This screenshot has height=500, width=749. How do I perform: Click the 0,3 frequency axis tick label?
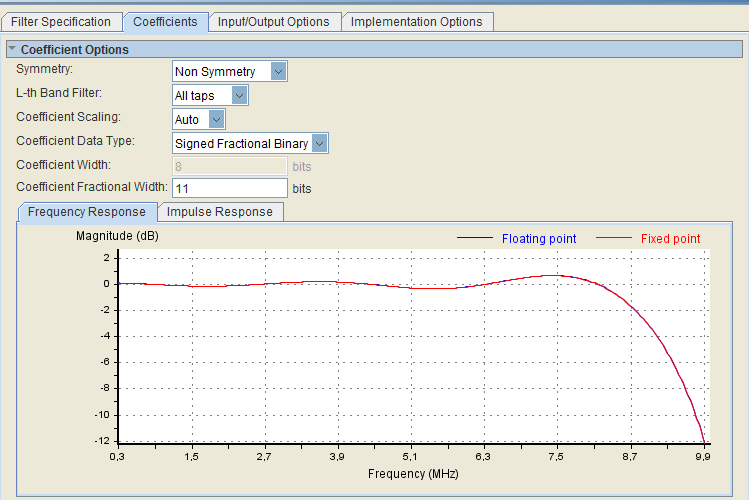pyautogui.click(x=117, y=457)
